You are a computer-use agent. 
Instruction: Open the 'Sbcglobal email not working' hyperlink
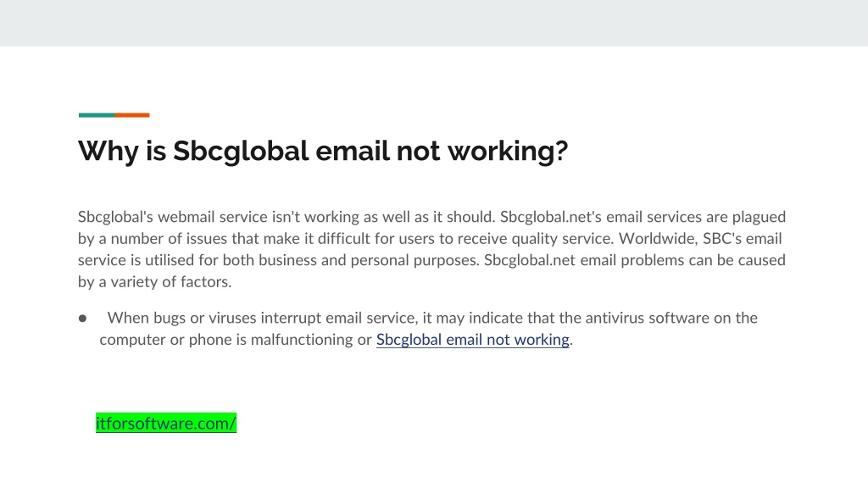(x=473, y=339)
